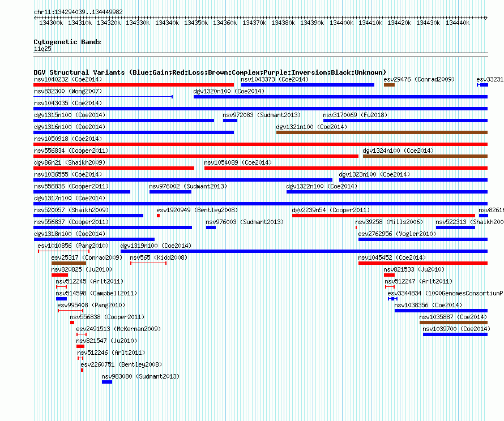Click nsv512247 (Arlt2011) label
Screen dimensions: 504x421
pos(418,281)
